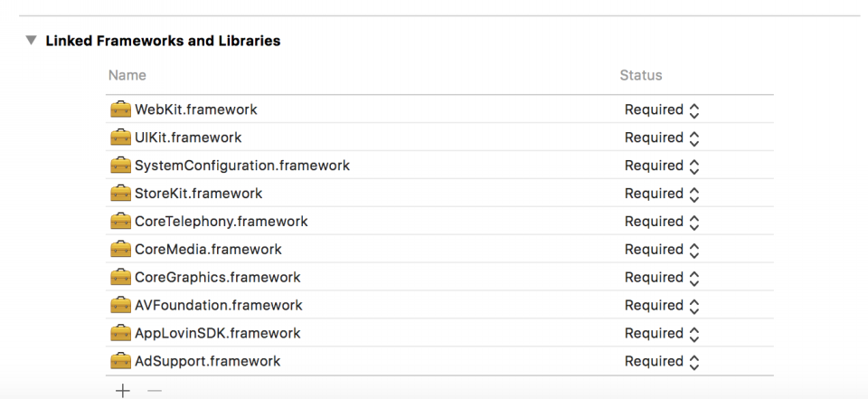Click the AppLovinSDK.framework toolbox icon
Image resolution: width=868 pixels, height=399 pixels.
coord(120,333)
